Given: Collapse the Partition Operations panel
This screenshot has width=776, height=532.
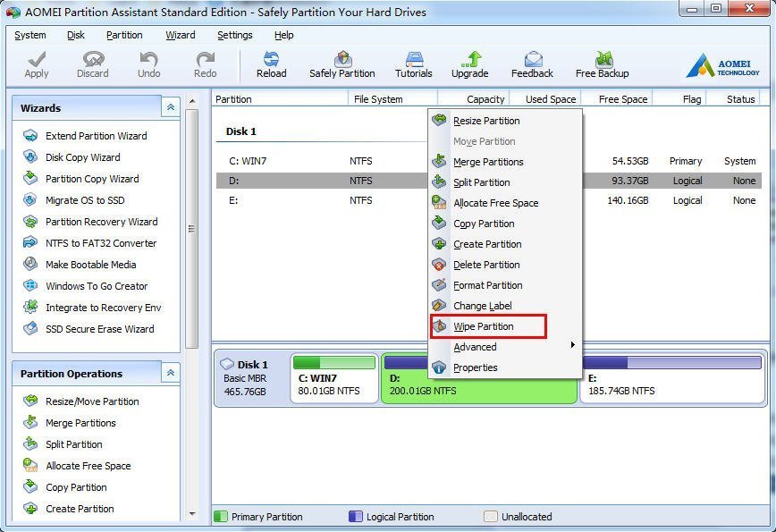Looking at the screenshot, I should [x=170, y=373].
